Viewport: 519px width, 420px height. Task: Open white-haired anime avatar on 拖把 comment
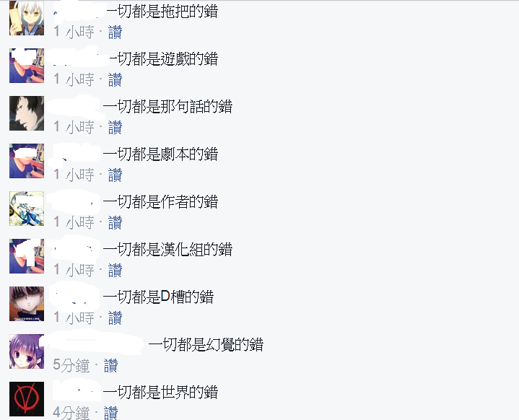27,18
